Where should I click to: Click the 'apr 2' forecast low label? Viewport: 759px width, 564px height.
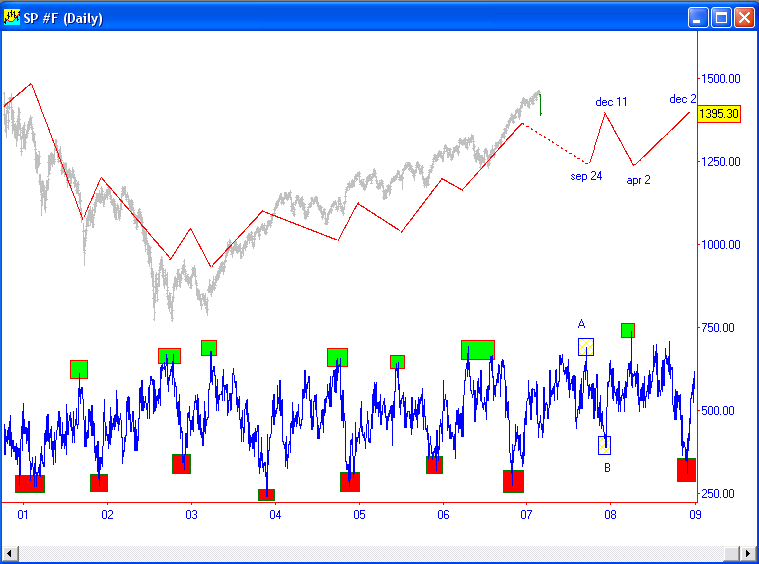pyautogui.click(x=638, y=180)
